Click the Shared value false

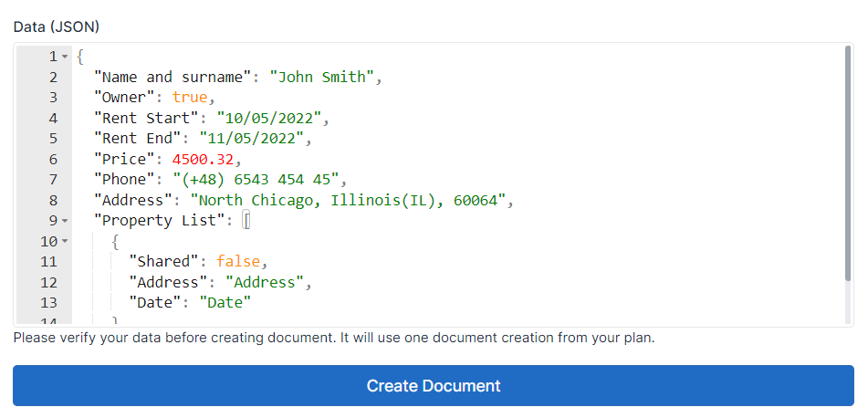pos(237,262)
